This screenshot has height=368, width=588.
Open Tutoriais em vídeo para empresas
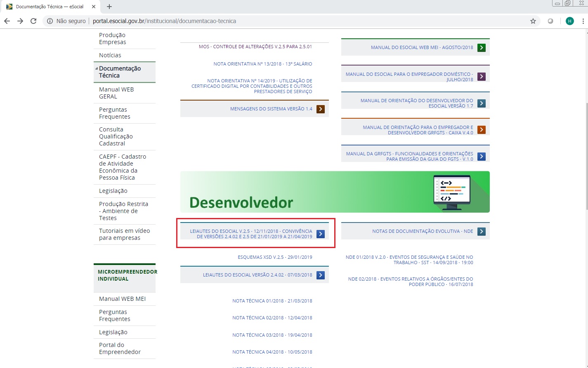pos(125,234)
